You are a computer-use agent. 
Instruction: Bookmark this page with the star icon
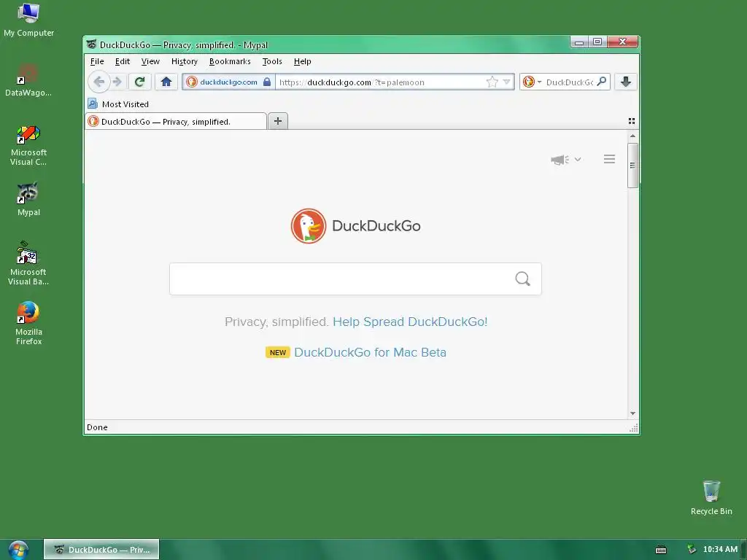[492, 82]
